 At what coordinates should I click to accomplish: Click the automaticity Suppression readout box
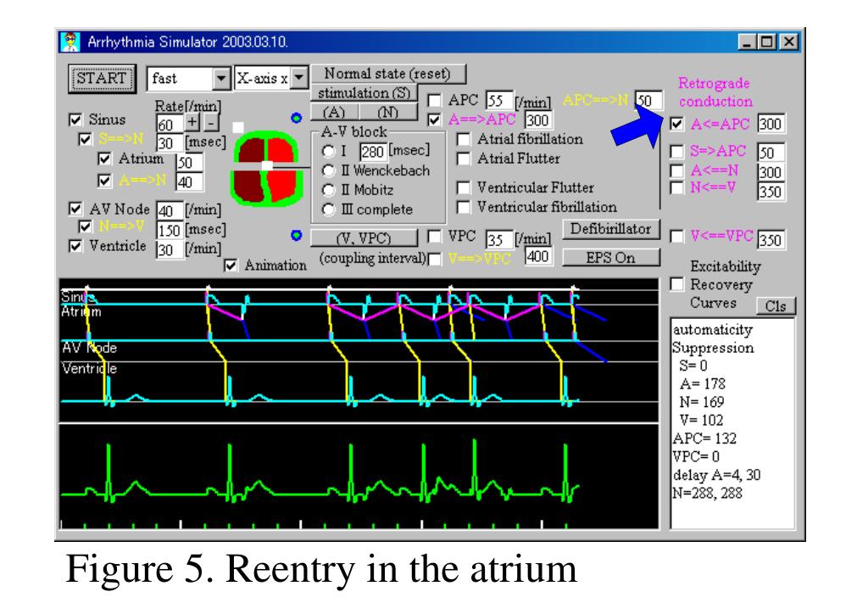pos(732,423)
